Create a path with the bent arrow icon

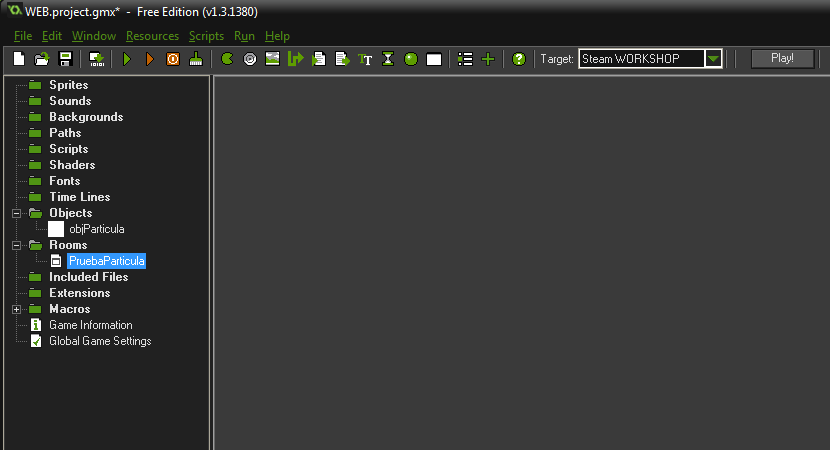295,59
